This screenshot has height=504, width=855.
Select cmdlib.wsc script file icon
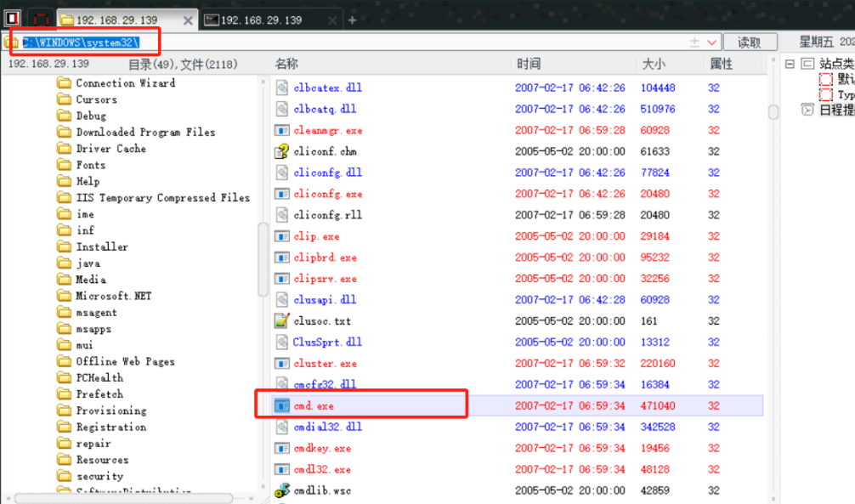(x=282, y=490)
